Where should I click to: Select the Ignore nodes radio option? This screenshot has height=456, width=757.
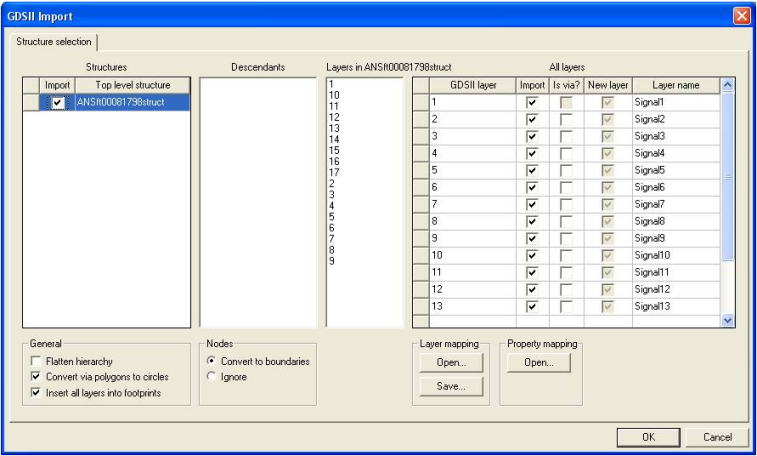(x=211, y=377)
